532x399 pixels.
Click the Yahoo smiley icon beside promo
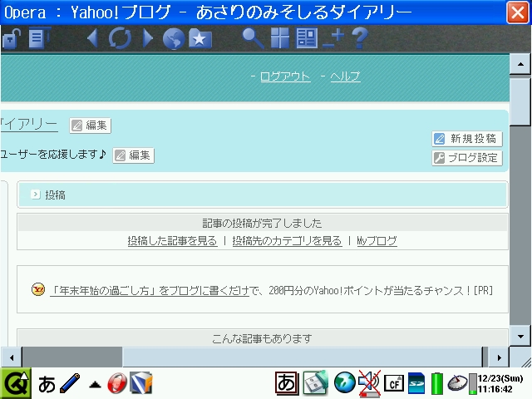point(38,289)
